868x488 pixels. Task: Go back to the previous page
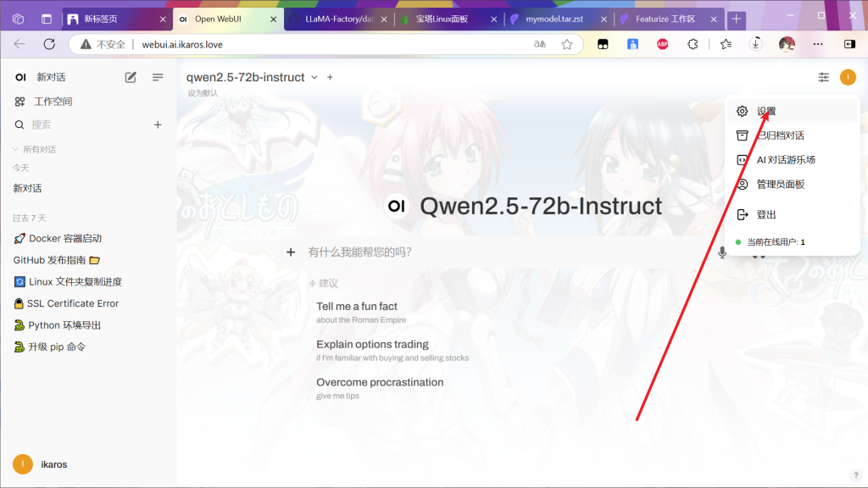(x=19, y=44)
